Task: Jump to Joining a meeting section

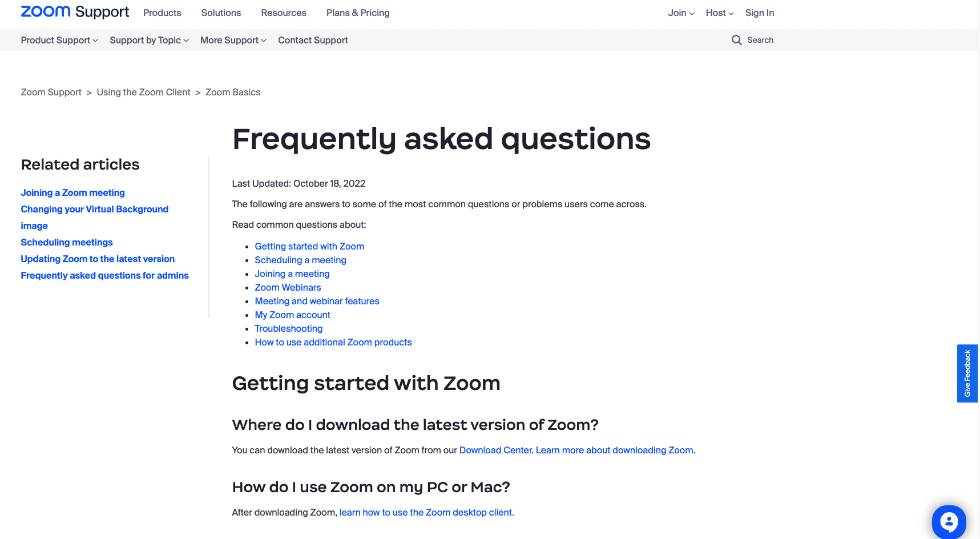Action: click(x=292, y=273)
